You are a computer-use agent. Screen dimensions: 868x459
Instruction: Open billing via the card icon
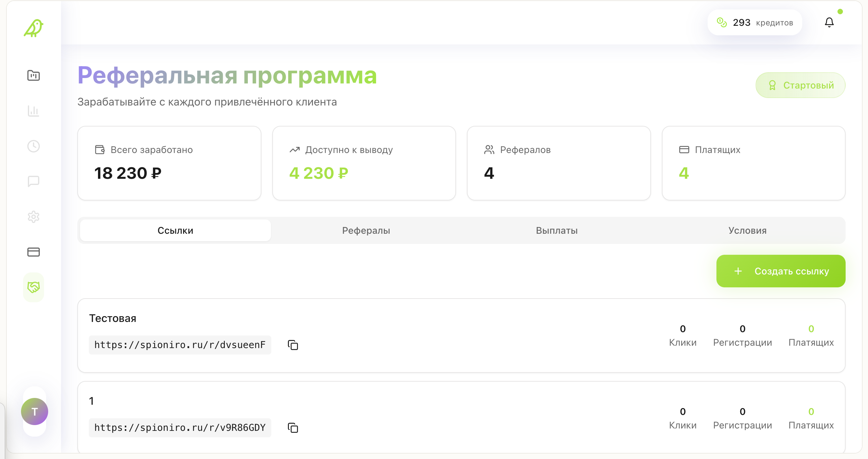coord(34,252)
